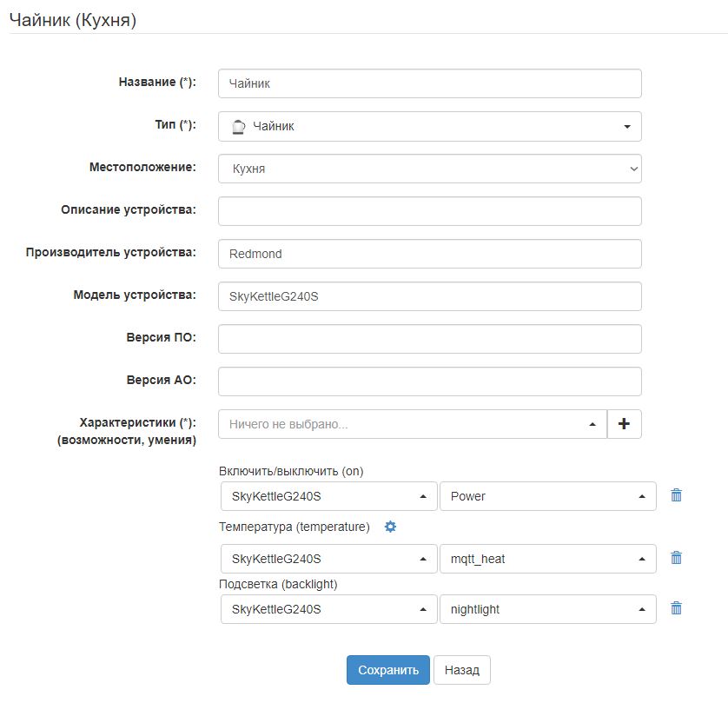This screenshot has height=703, width=728.
Task: Delete the Power binding with trash icon
Action: click(676, 496)
